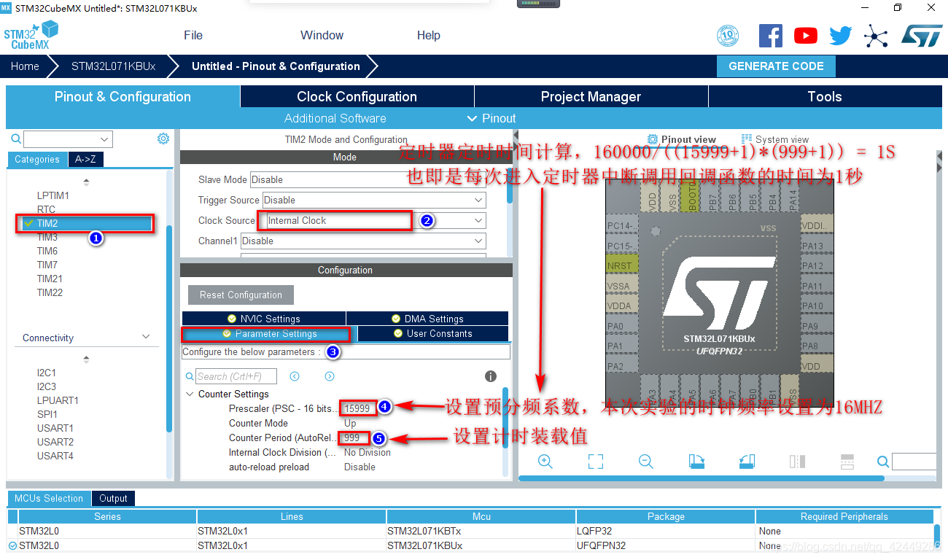The height and width of the screenshot is (560, 948).
Task: Open the DMA Settings tab
Action: (x=427, y=319)
